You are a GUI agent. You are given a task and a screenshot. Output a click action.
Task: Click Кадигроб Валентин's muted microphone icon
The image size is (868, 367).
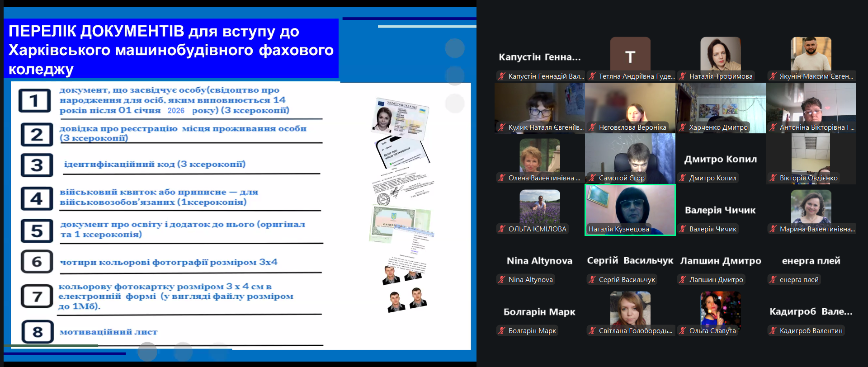[x=773, y=331]
